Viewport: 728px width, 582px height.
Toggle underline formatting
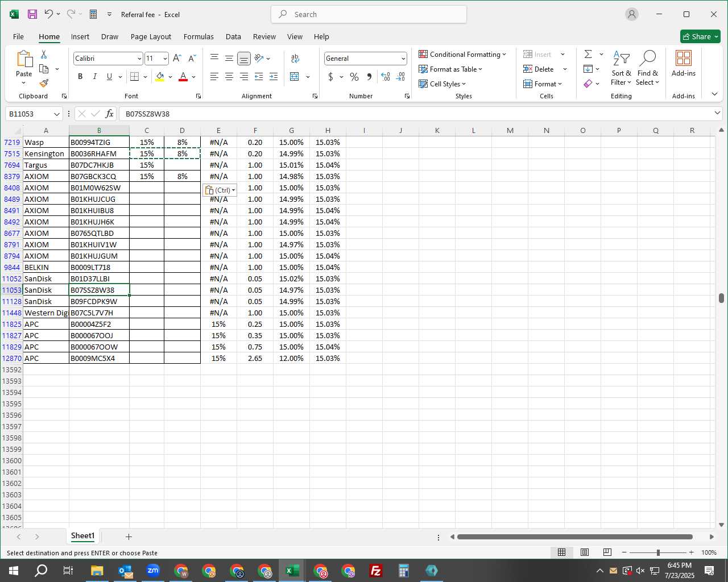(109, 77)
